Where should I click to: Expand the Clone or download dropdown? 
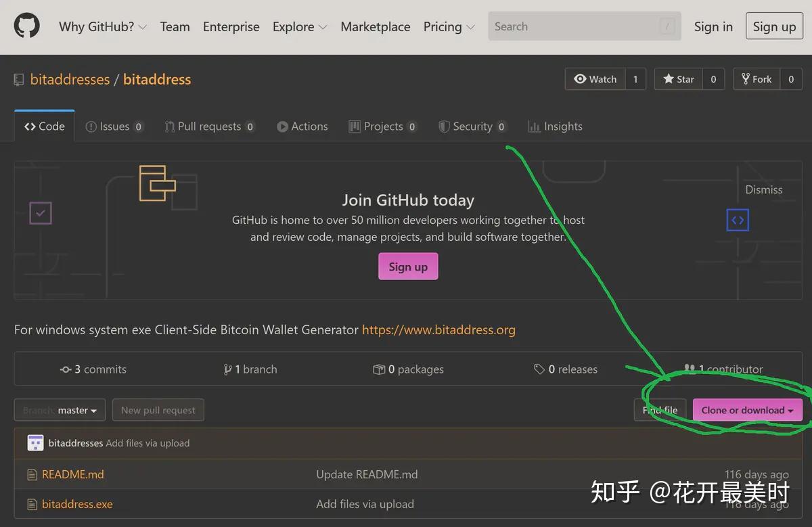pyautogui.click(x=747, y=410)
